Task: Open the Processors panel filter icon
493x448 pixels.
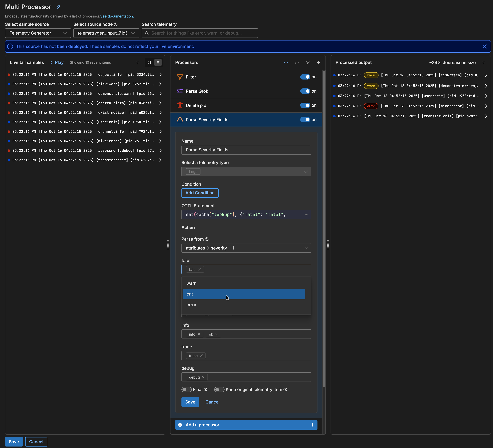Action: [308, 63]
